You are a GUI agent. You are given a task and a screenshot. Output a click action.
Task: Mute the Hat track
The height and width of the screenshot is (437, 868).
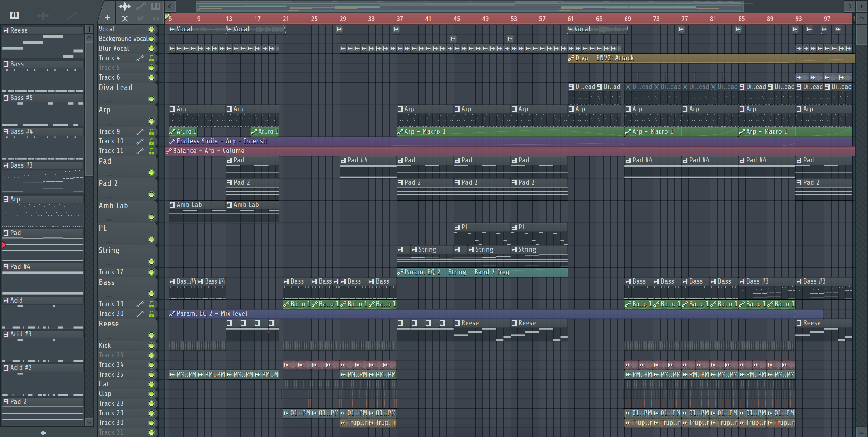pyautogui.click(x=152, y=385)
